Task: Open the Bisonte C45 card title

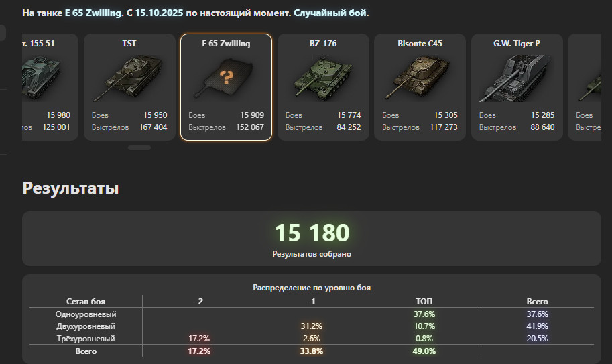Action: pyautogui.click(x=420, y=44)
